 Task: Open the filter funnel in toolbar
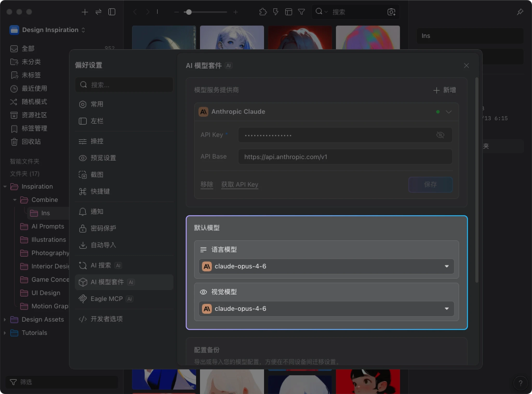(301, 12)
